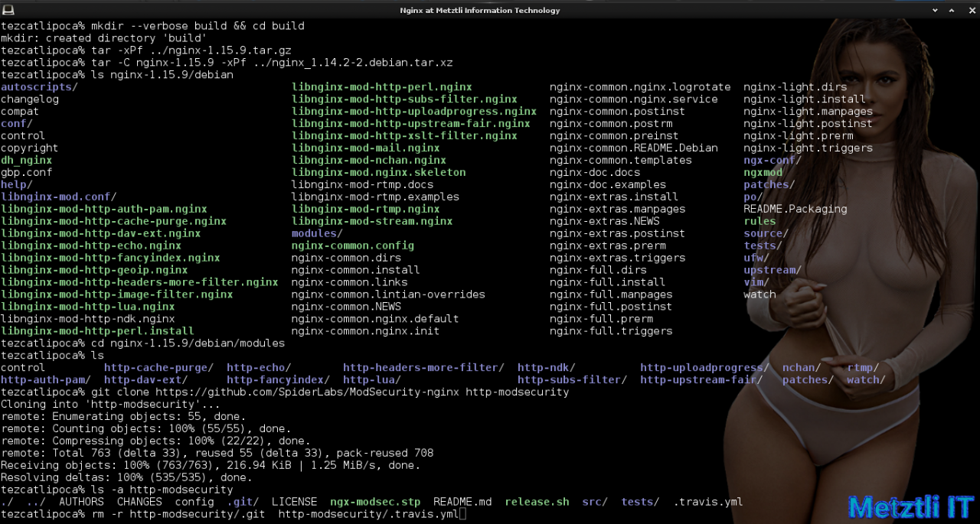This screenshot has width=980, height=524.
Task: Select 'libnginx-mod-http-fancyindex.nginx' entry
Action: pos(110,258)
